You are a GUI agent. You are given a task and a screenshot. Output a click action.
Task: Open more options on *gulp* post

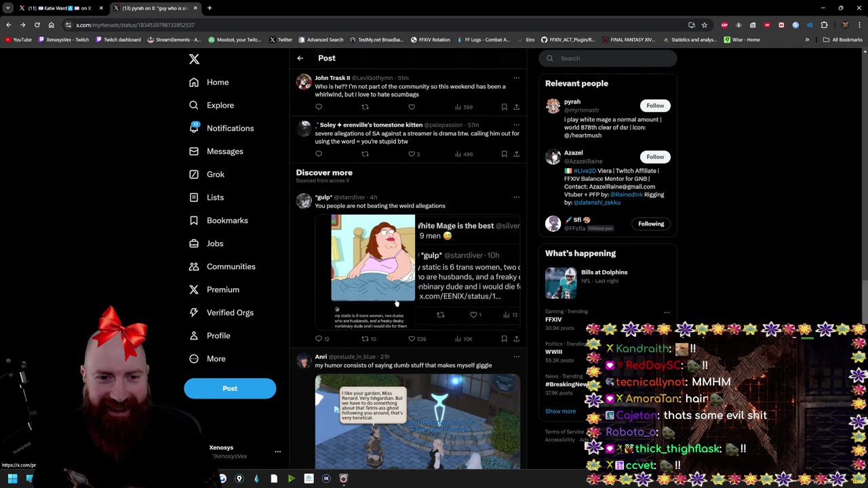tap(516, 197)
